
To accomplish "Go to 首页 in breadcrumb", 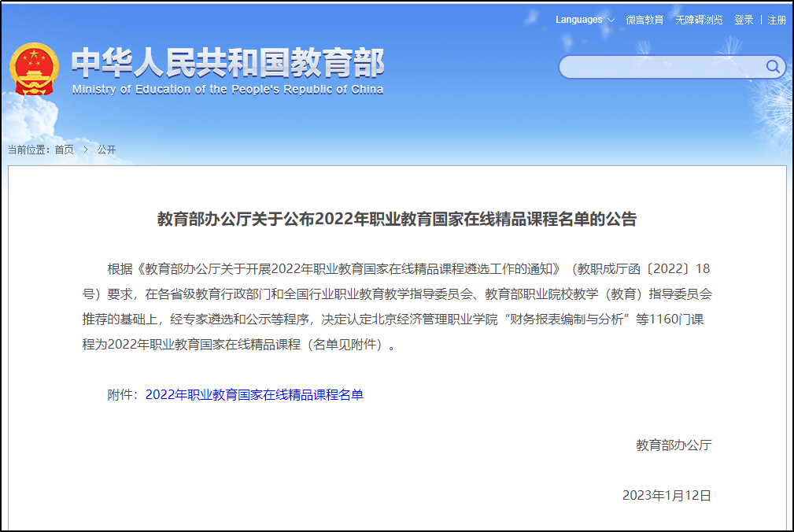I will pos(64,150).
